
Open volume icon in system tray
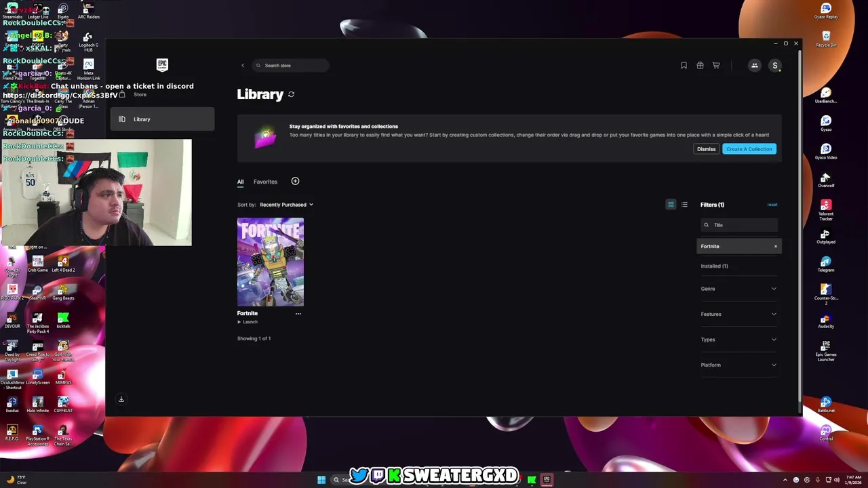(x=837, y=480)
